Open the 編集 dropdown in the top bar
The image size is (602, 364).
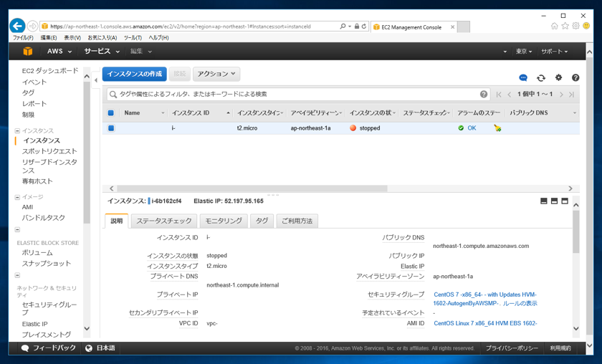pyautogui.click(x=141, y=51)
